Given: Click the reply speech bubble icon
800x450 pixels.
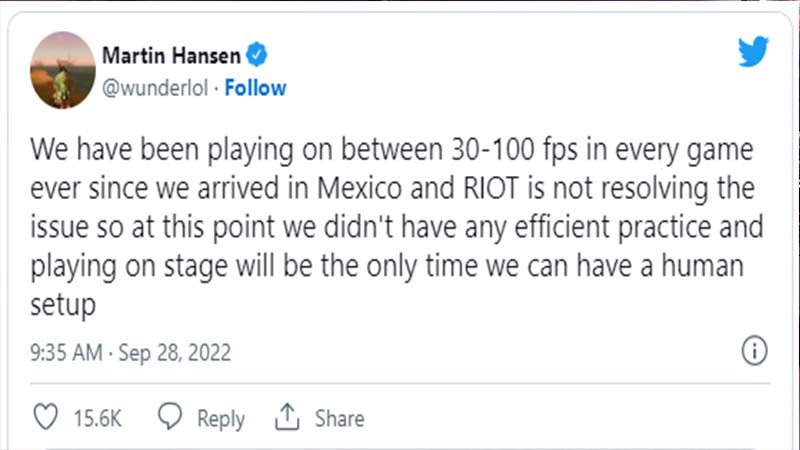Looking at the screenshot, I should pos(170,416).
